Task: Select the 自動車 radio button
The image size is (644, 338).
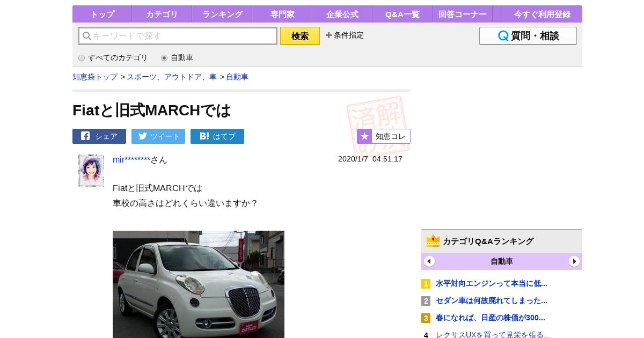Action: (x=164, y=58)
